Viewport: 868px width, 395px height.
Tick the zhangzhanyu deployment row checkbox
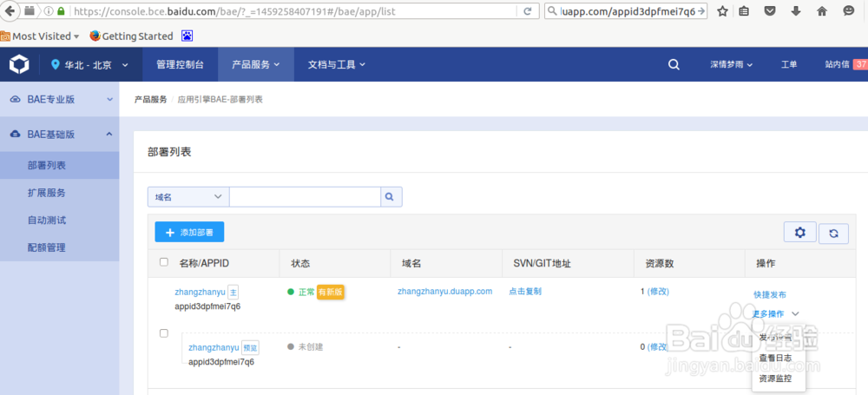[164, 333]
